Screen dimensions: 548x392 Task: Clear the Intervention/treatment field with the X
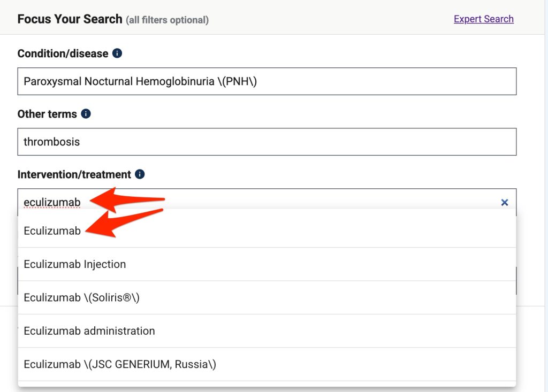pos(504,202)
